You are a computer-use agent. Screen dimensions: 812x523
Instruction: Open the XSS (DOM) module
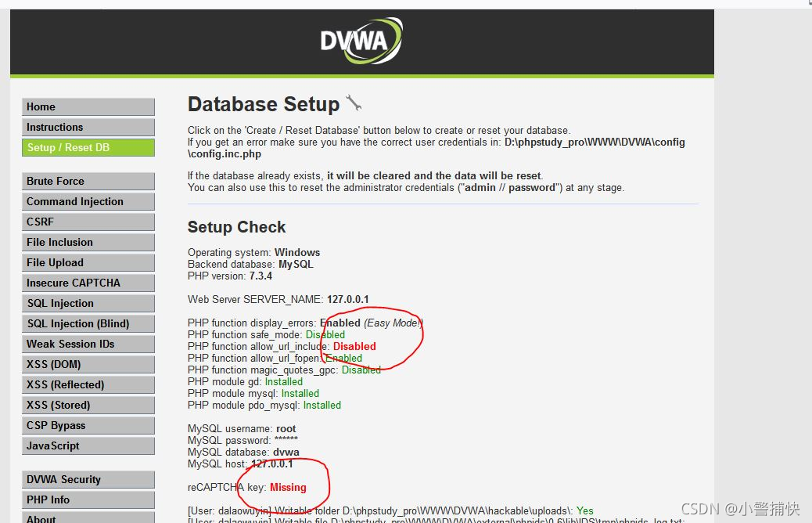(x=88, y=364)
